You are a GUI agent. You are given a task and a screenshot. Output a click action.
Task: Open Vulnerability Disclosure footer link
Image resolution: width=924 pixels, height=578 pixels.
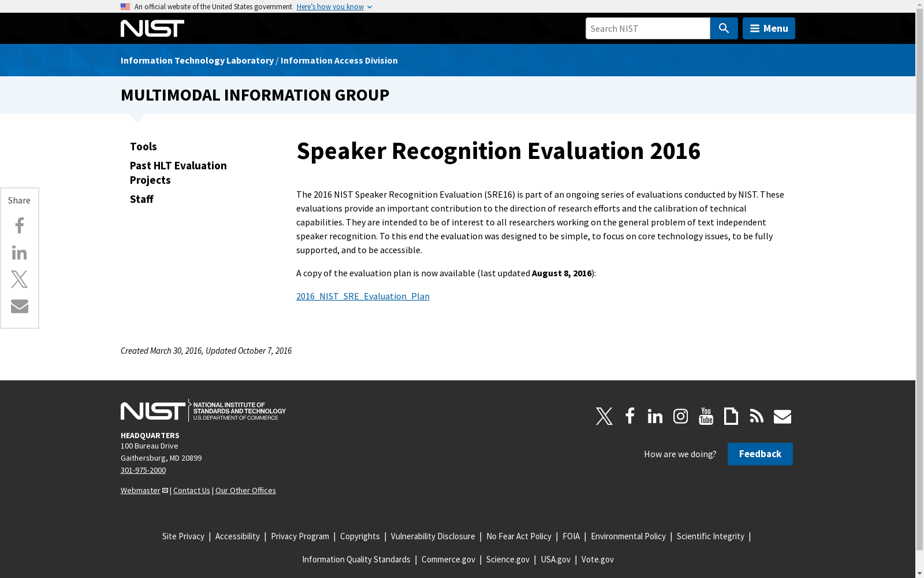[x=433, y=536]
